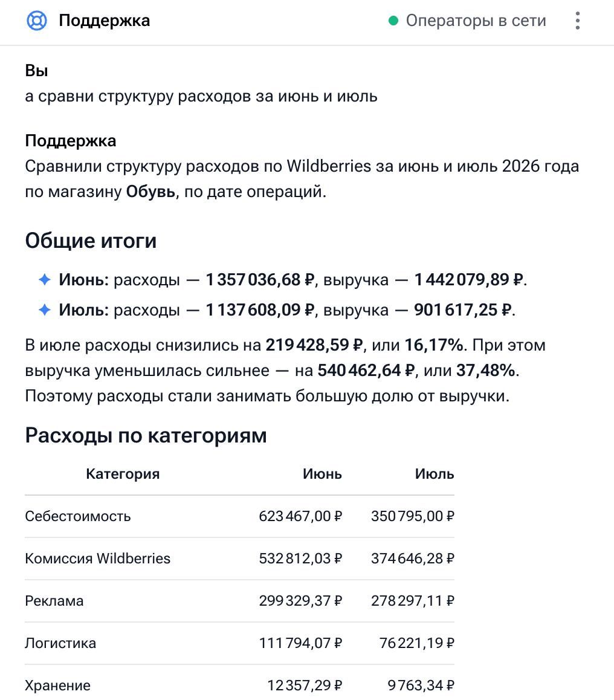This screenshot has height=700, width=614.
Task: Select the Июнь column header
Action: click(322, 474)
